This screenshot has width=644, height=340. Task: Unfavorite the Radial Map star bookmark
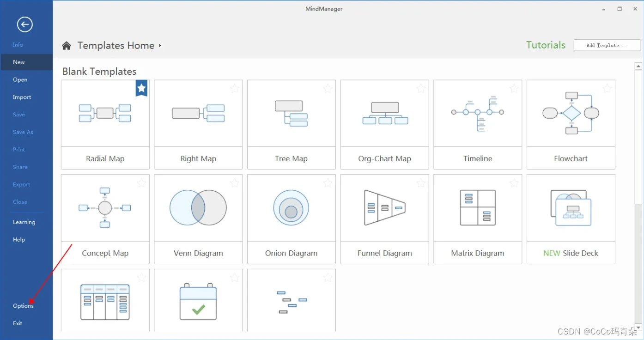pos(141,88)
